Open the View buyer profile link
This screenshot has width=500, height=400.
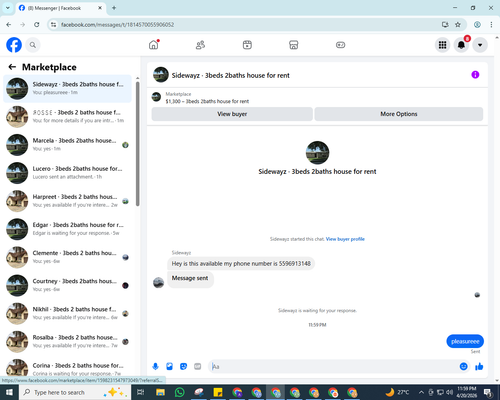(x=345, y=239)
